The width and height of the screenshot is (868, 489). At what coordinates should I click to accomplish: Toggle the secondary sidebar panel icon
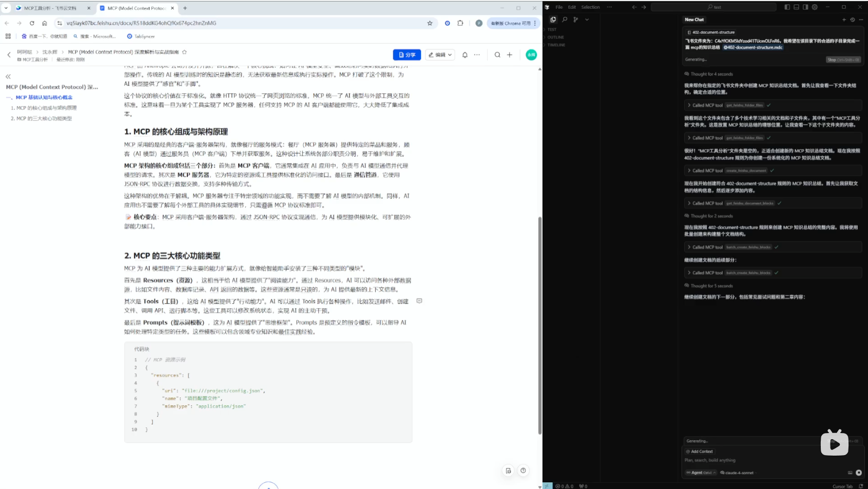[x=805, y=7]
